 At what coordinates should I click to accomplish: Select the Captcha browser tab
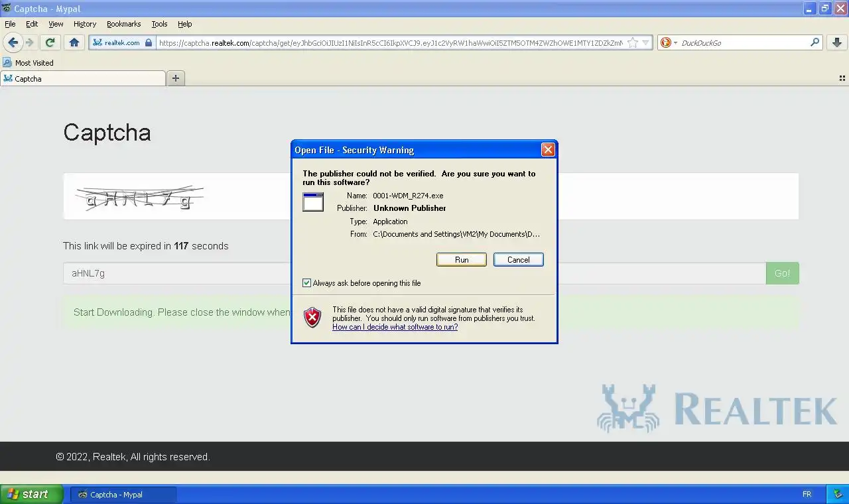pos(83,78)
